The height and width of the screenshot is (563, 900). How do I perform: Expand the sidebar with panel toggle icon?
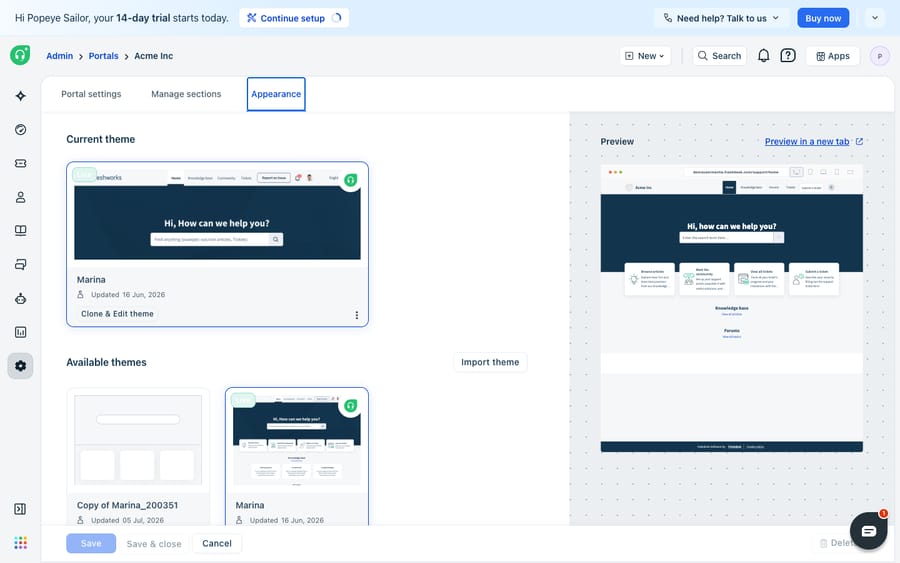(x=20, y=509)
